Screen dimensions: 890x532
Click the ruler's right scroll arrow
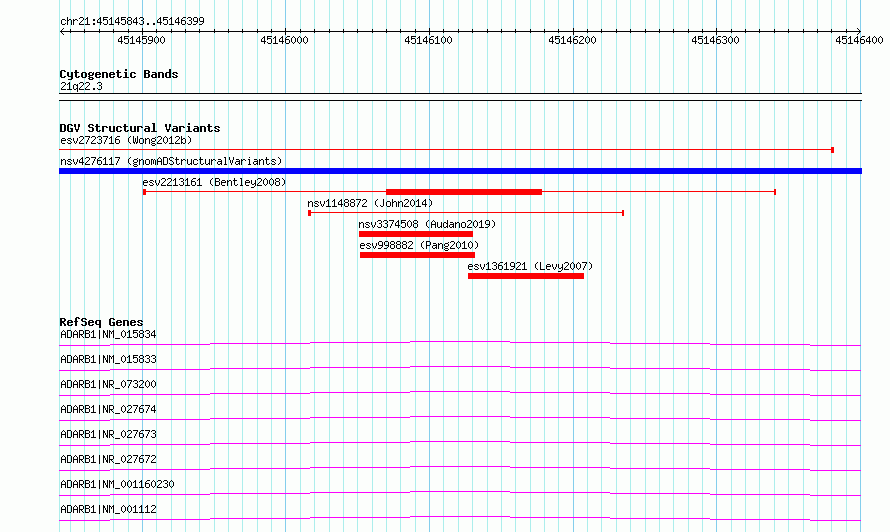click(859, 31)
